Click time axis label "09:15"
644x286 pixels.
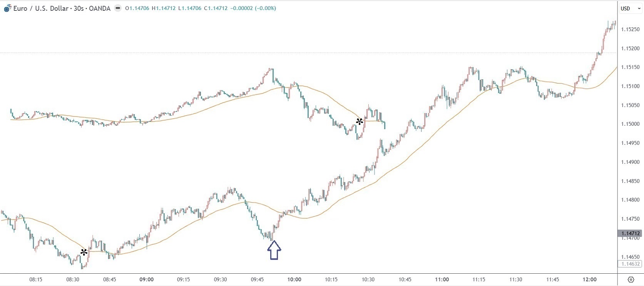(x=184, y=279)
